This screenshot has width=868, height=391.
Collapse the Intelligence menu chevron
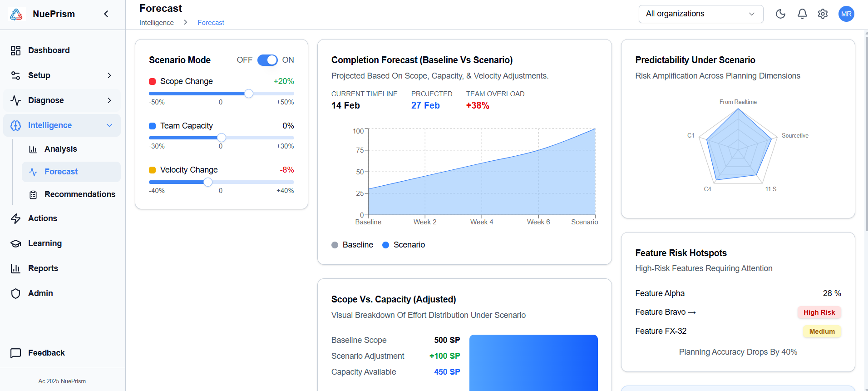(x=109, y=125)
